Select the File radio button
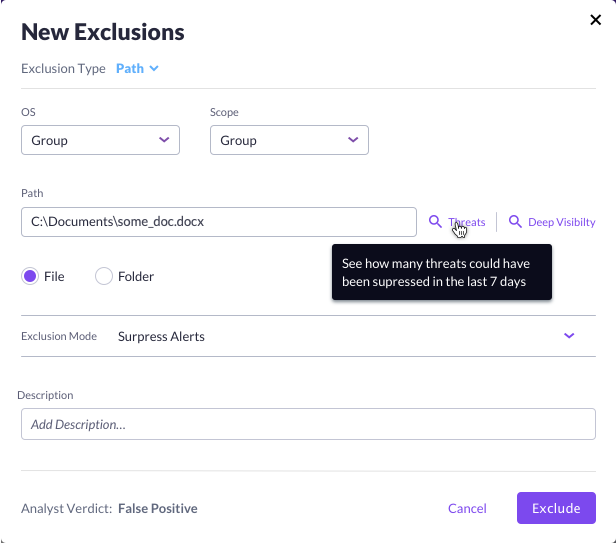 (30, 276)
